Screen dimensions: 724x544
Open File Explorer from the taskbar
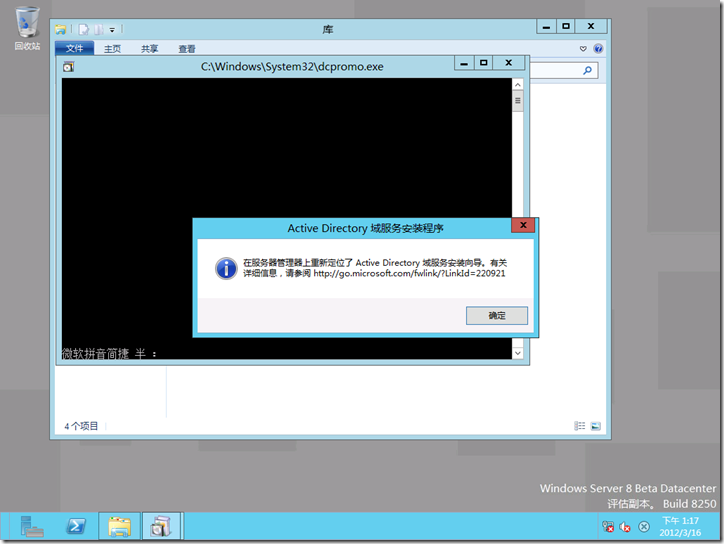(x=120, y=526)
